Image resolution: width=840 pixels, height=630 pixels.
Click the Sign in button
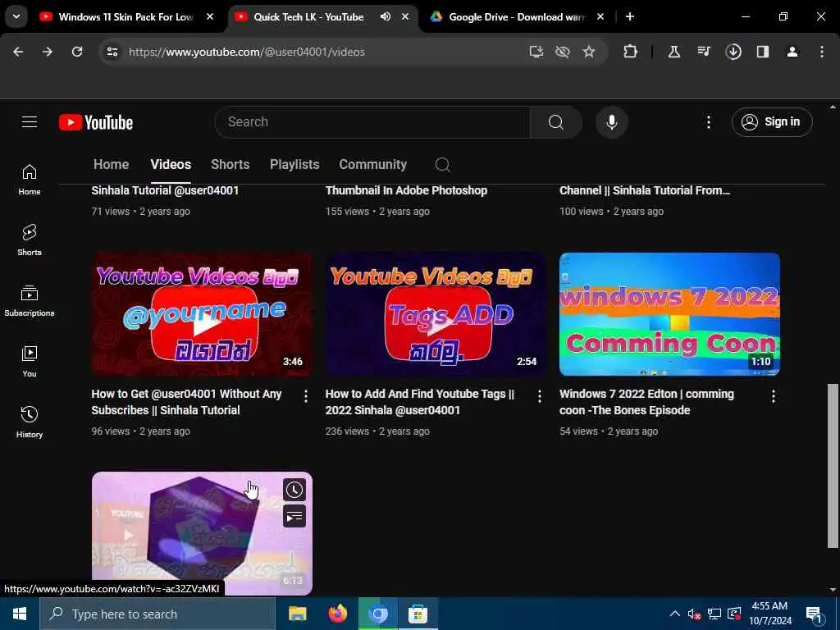772,122
